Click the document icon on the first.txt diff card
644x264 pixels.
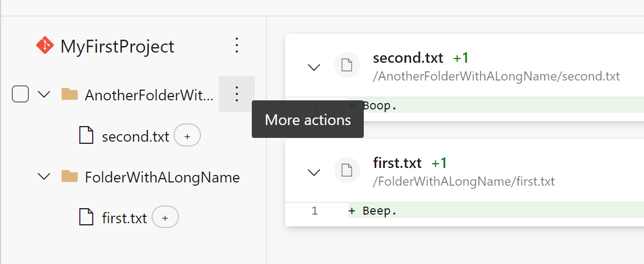click(x=347, y=171)
